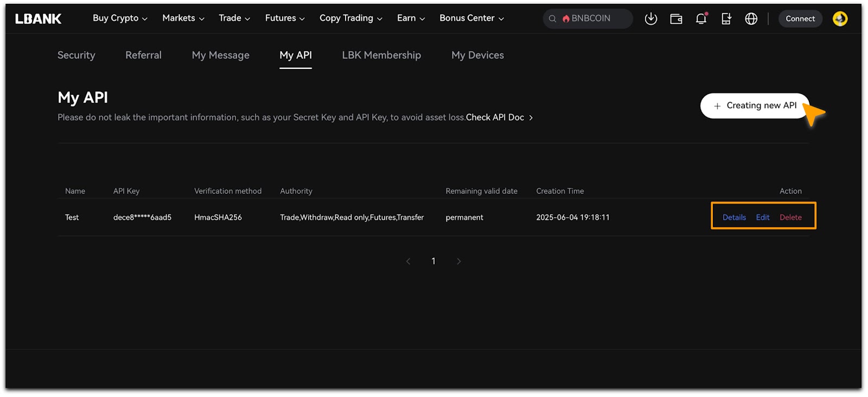Click the orders document icon

tap(726, 19)
